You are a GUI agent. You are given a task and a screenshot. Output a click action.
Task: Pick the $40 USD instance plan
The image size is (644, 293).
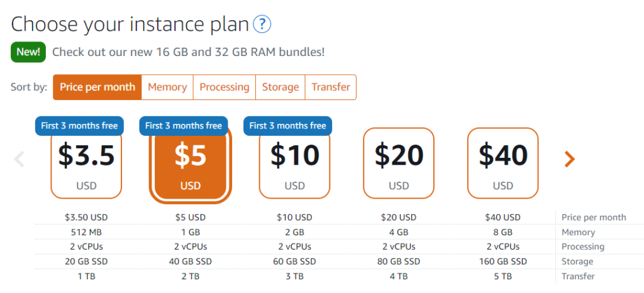point(503,163)
